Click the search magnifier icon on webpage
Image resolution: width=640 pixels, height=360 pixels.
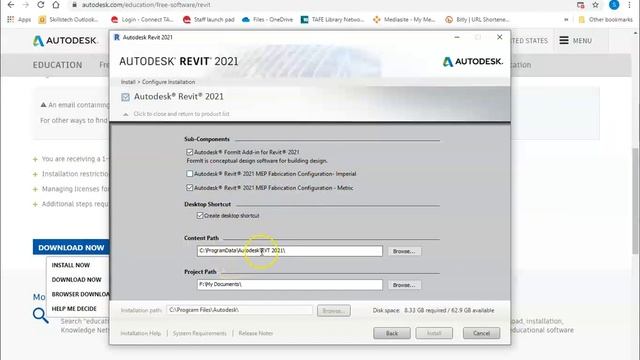click(x=40, y=315)
